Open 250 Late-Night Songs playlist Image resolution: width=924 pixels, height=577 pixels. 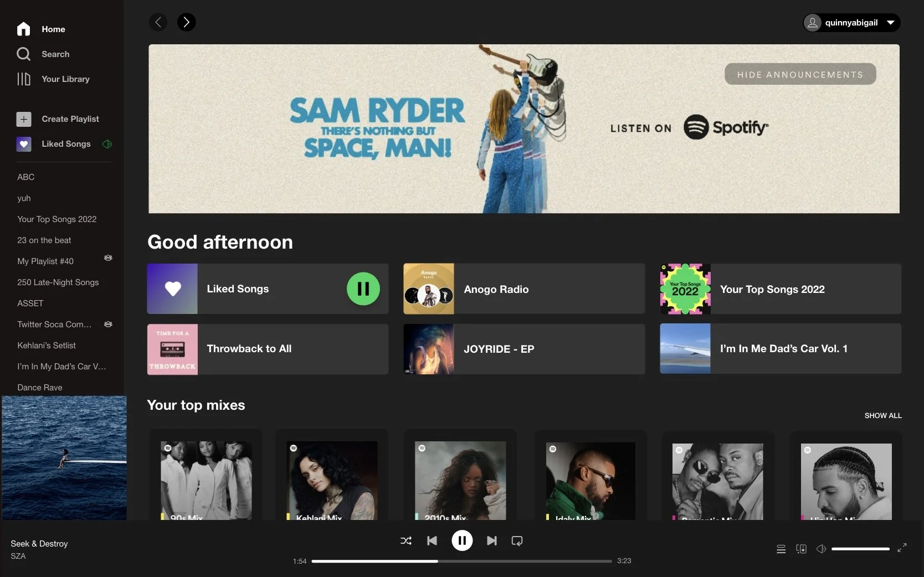point(58,282)
